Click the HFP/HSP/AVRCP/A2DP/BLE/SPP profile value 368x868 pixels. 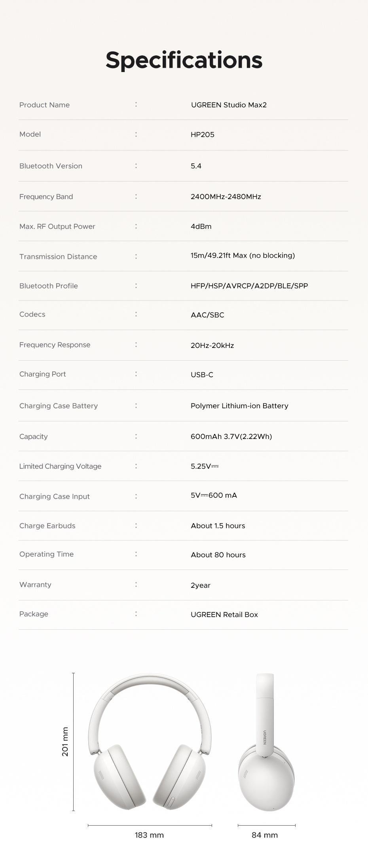click(x=249, y=286)
